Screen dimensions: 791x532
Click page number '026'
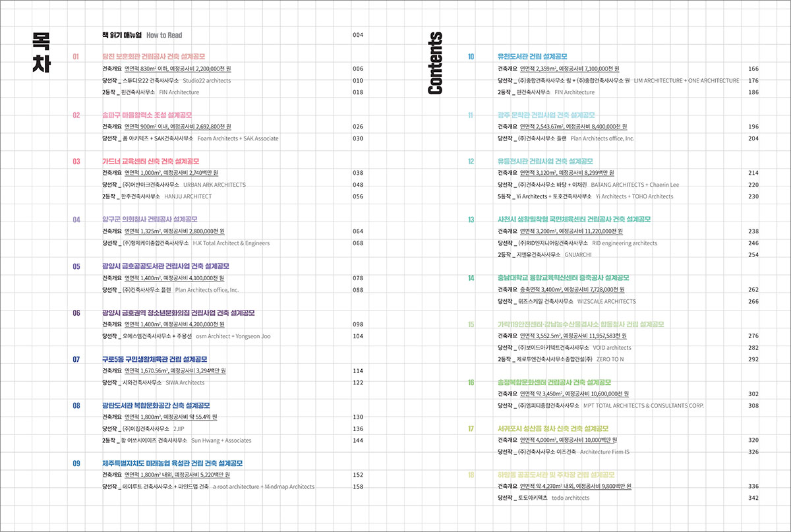[358, 127]
